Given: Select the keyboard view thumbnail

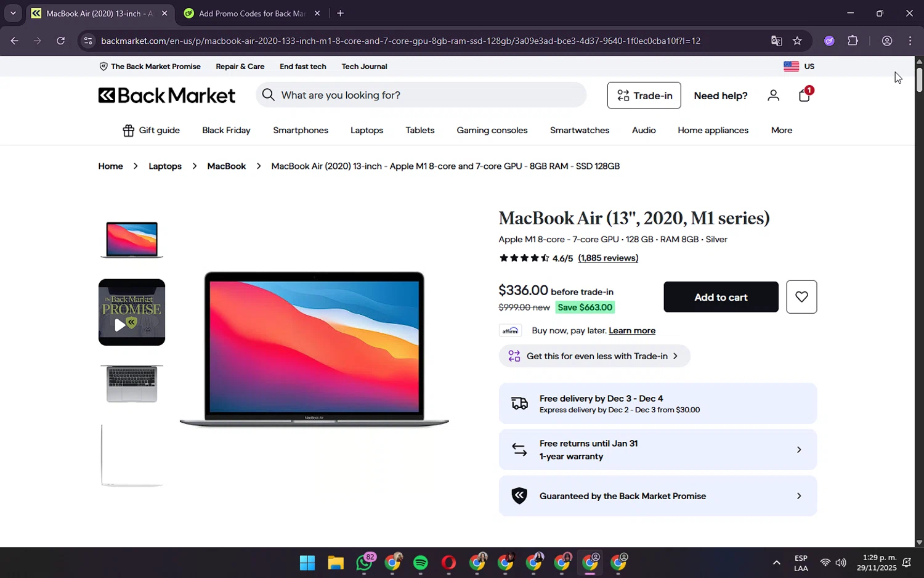Looking at the screenshot, I should pyautogui.click(x=132, y=384).
